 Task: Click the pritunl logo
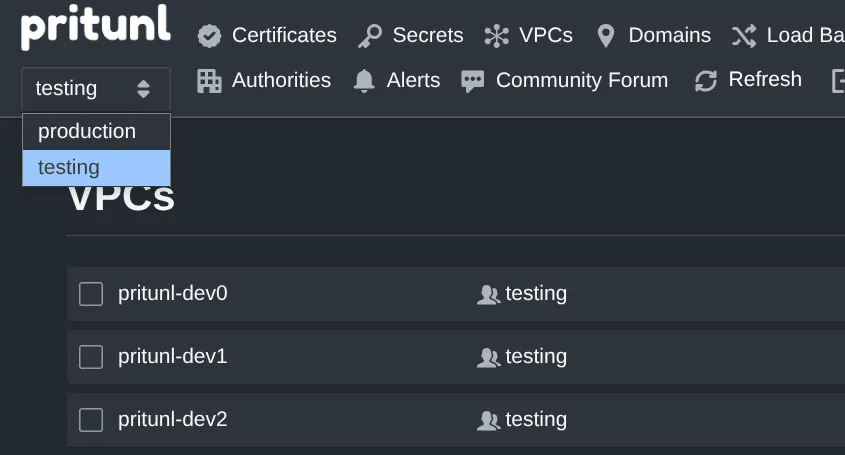pos(95,27)
